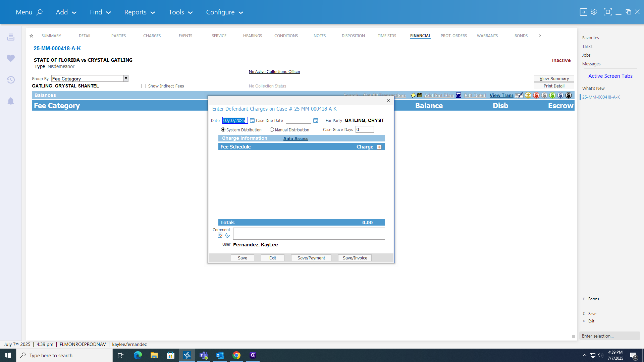Click the favorite star icon next to SUMMARY

tap(31, 36)
